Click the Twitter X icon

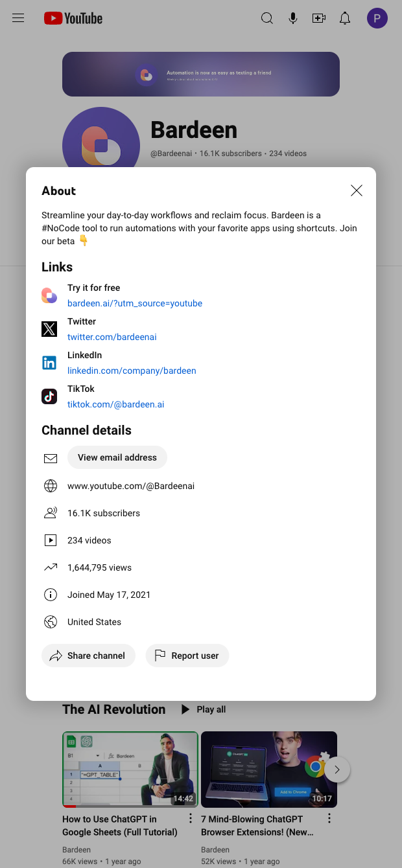[49, 328]
